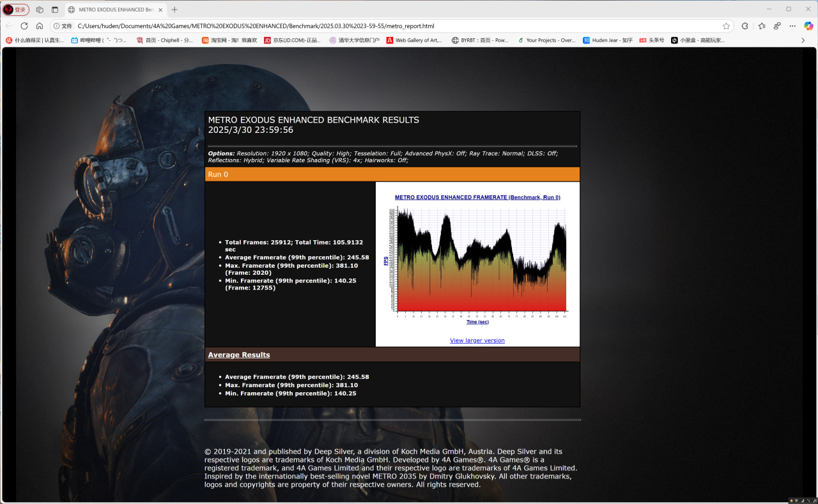Open the 京东(JD.COM) bookmark

[293, 40]
